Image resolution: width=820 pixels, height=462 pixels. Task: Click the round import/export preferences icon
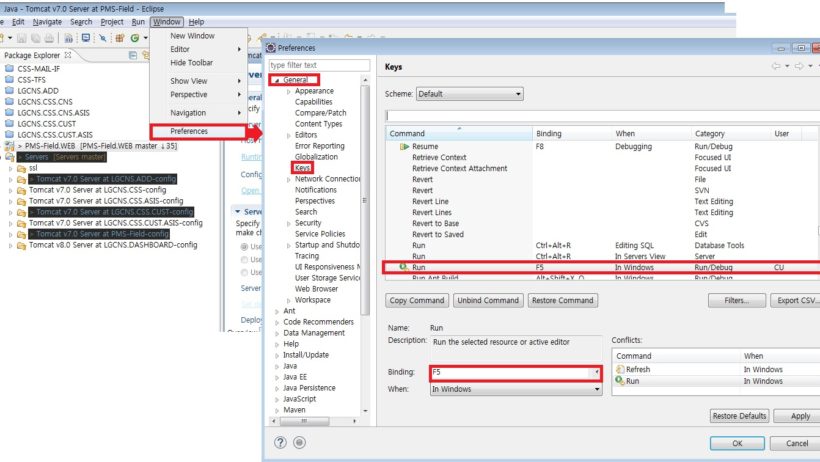[299, 443]
